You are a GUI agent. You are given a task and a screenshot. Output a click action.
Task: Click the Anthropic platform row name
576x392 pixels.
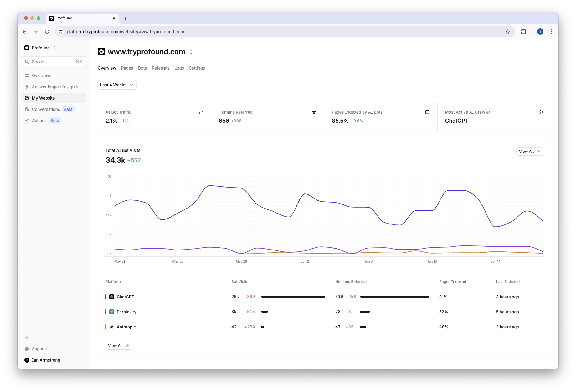tap(126, 327)
